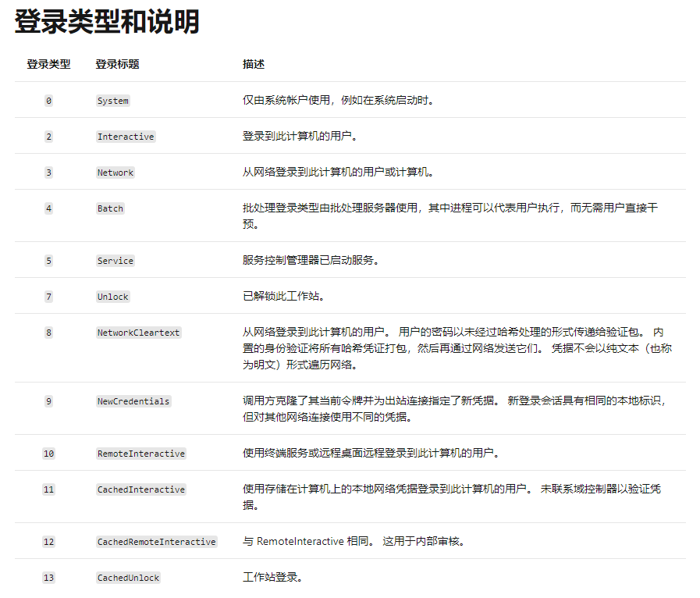Click the 登录标题 column header
The width and height of the screenshot is (700, 598).
[x=117, y=64]
